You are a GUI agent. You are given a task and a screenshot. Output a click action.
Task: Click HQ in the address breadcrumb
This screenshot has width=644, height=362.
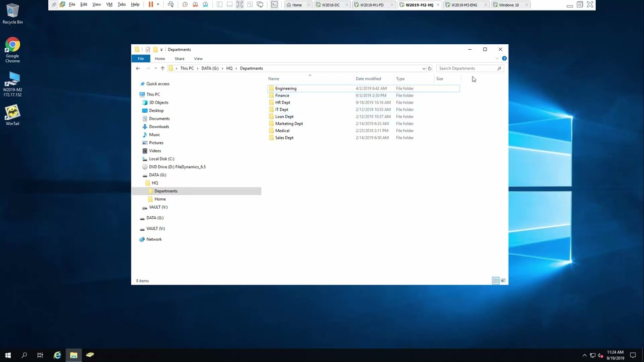[x=229, y=68]
